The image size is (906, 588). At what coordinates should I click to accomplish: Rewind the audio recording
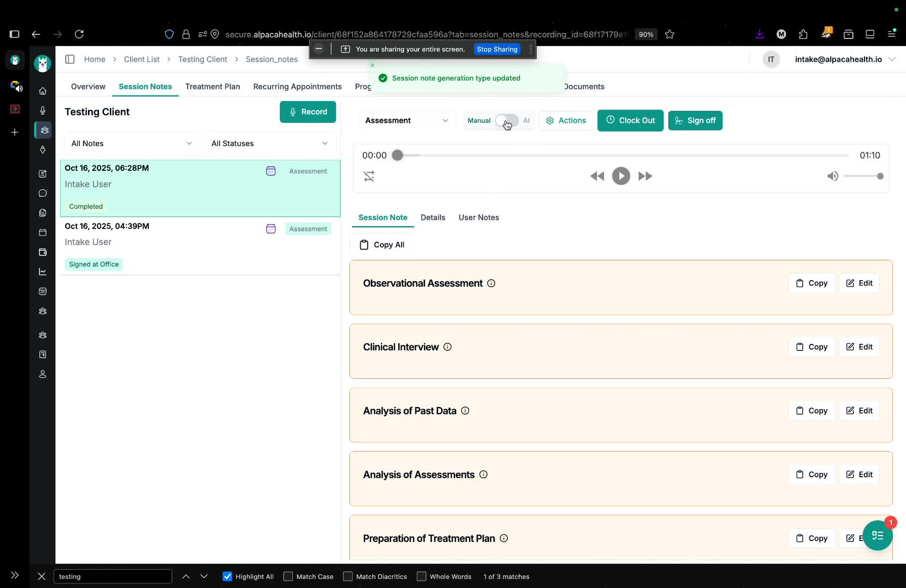click(x=597, y=176)
